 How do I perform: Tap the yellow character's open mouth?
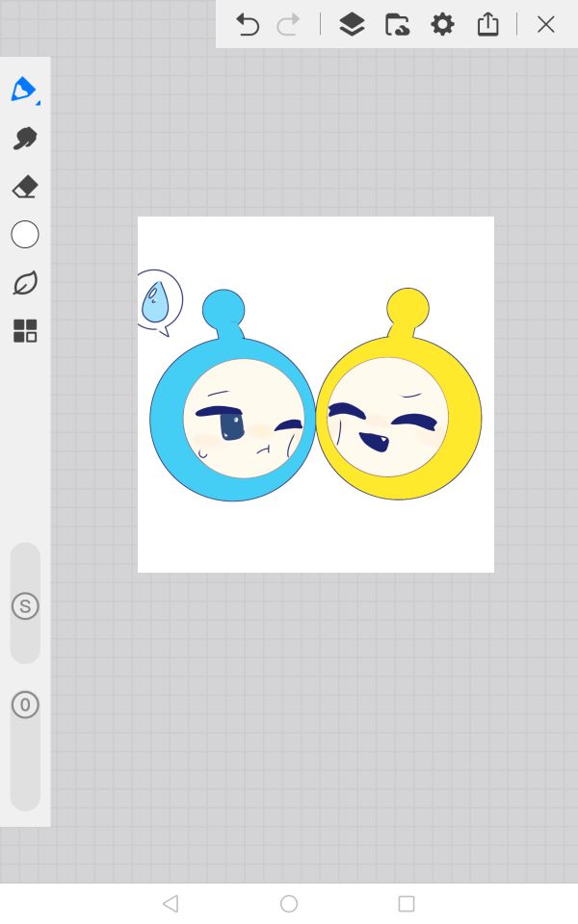coord(375,441)
